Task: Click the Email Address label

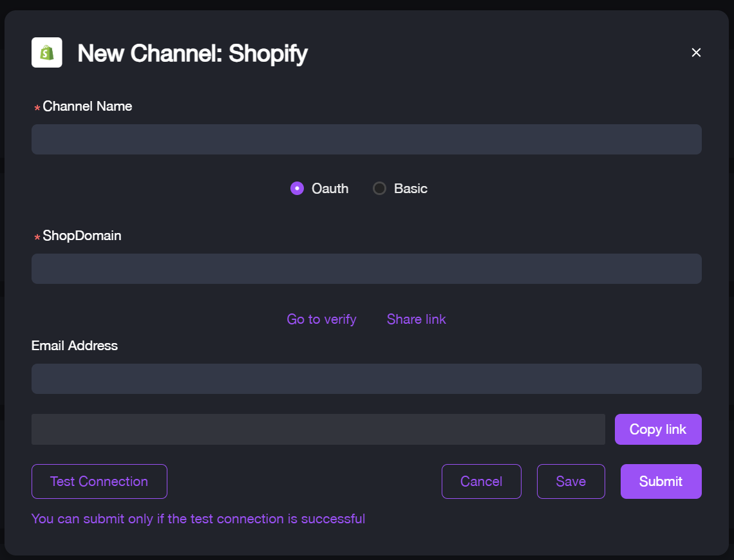Action: click(x=75, y=346)
